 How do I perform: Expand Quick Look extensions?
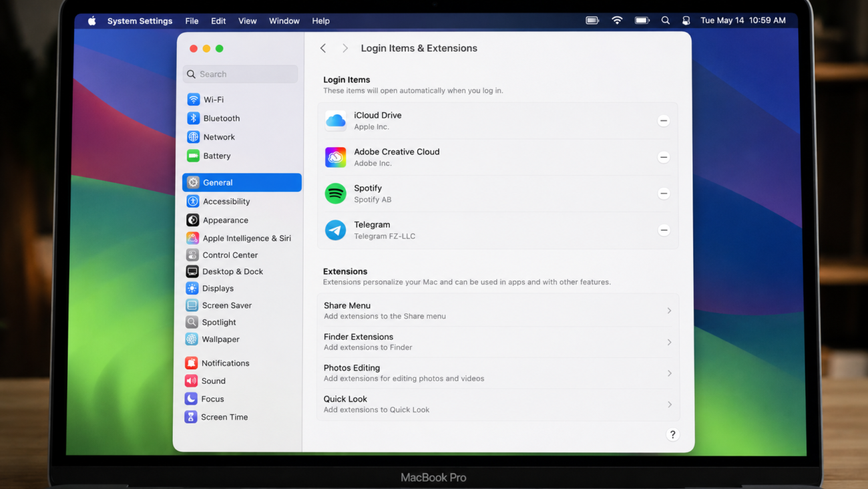point(498,404)
